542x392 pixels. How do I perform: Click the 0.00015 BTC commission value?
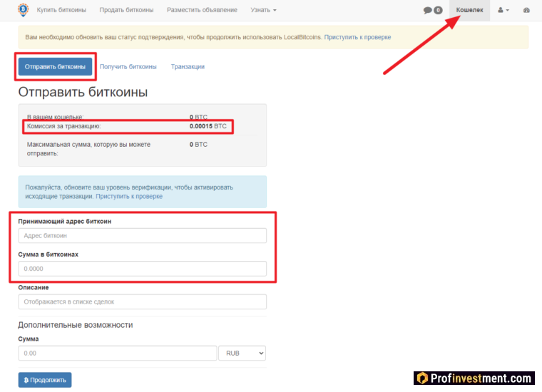click(208, 126)
